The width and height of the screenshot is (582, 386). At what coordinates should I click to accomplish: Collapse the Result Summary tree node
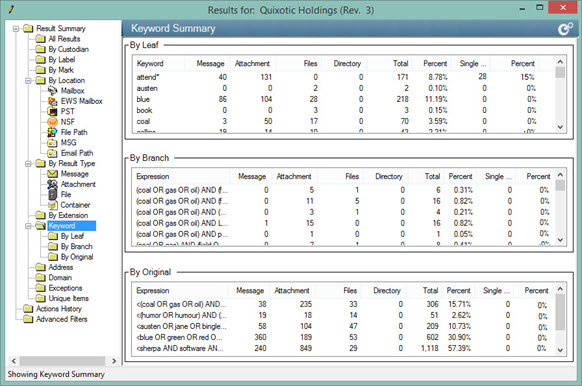pyautogui.click(x=16, y=29)
